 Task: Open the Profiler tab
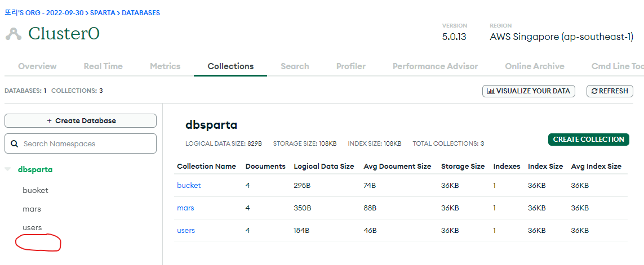[351, 66]
